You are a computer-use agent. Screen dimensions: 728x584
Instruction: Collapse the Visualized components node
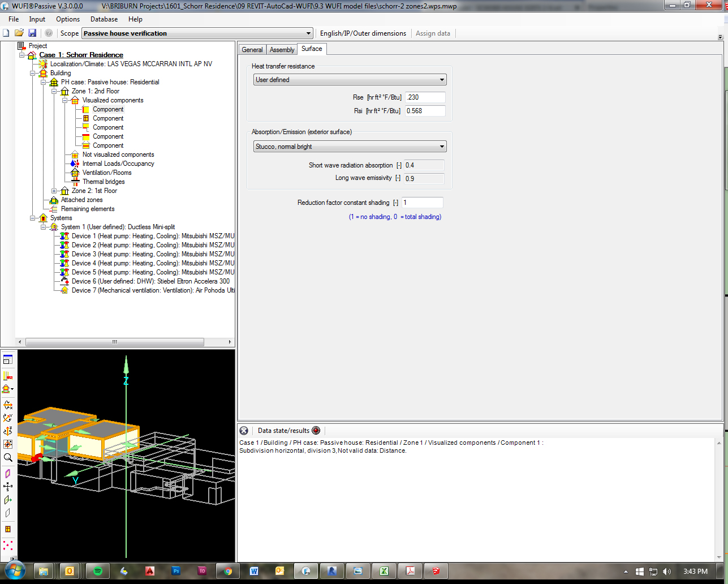click(x=66, y=100)
